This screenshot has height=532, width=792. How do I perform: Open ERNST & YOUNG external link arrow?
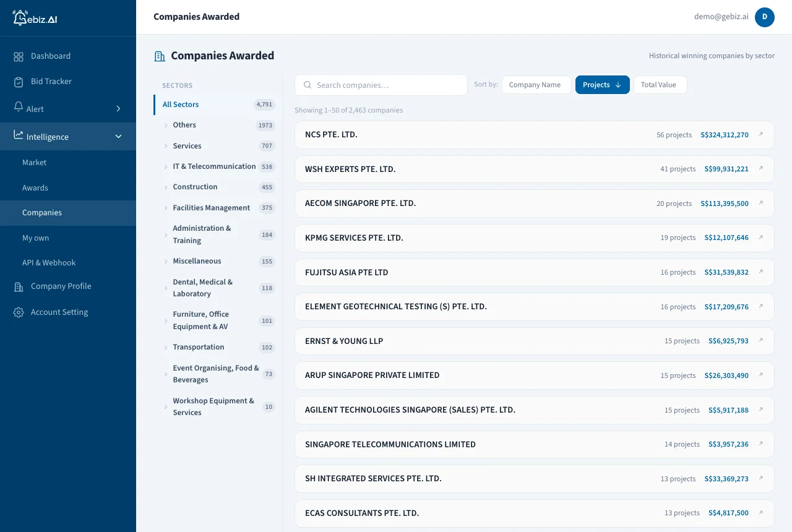tap(761, 340)
